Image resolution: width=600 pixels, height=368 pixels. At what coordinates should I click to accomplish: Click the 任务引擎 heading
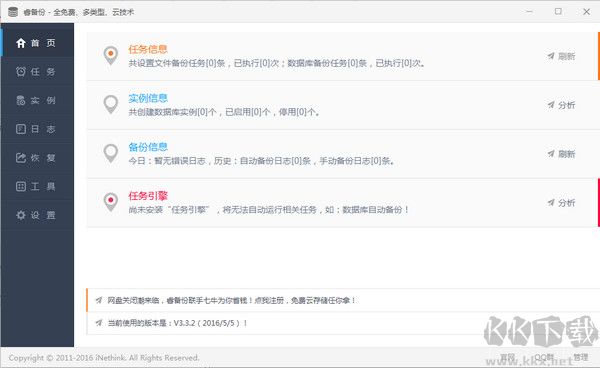click(148, 196)
